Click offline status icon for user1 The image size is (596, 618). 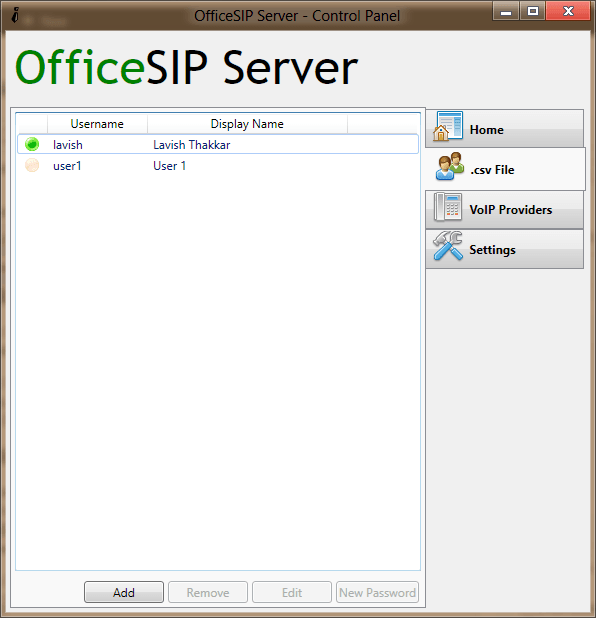tap(32, 165)
